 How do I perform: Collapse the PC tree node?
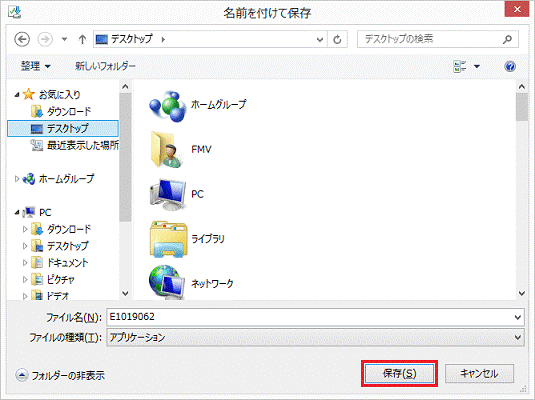(17, 212)
